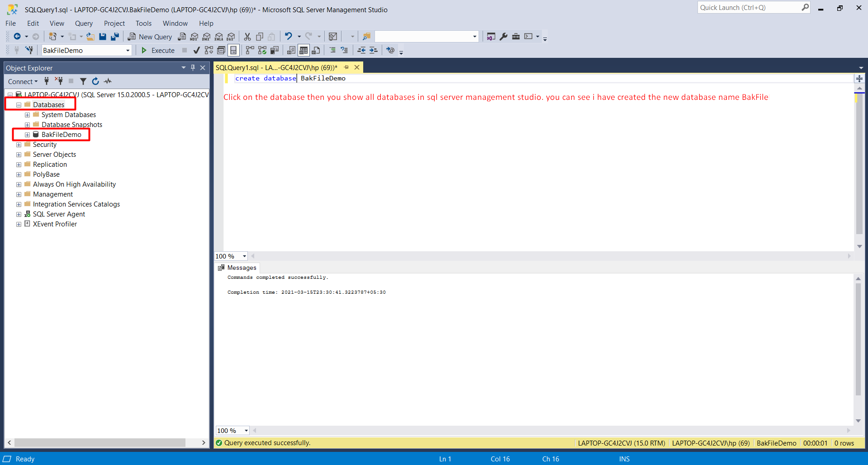Click the Undo arrow icon
The width and height of the screenshot is (868, 465).
289,36
